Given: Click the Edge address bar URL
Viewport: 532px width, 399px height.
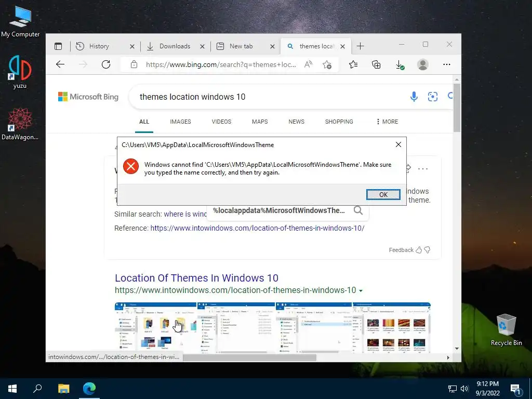Looking at the screenshot, I should click(221, 64).
